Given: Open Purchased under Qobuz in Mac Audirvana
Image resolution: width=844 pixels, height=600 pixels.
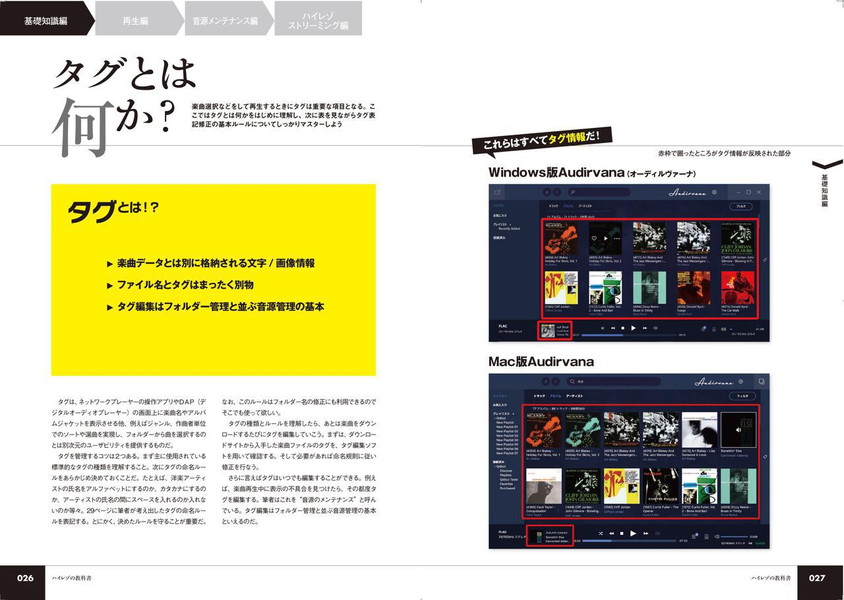Looking at the screenshot, I should pyautogui.click(x=507, y=488).
